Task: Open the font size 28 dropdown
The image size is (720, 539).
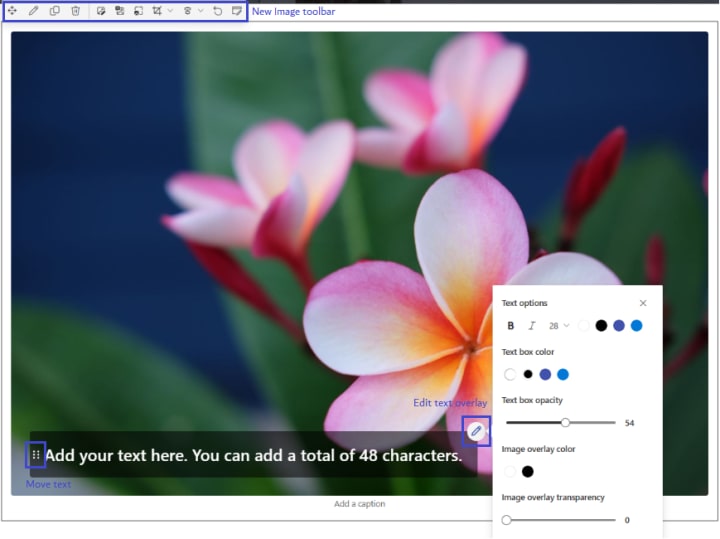Action: [x=559, y=326]
